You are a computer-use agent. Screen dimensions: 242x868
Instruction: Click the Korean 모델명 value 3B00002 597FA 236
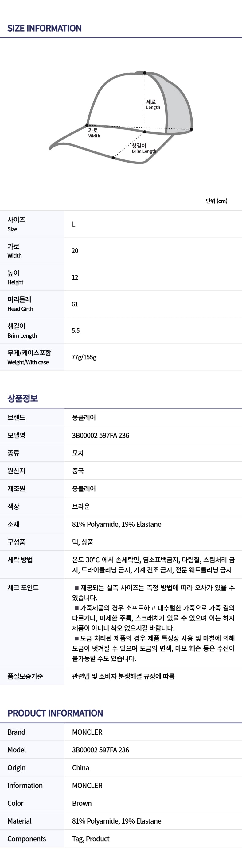pos(101,435)
